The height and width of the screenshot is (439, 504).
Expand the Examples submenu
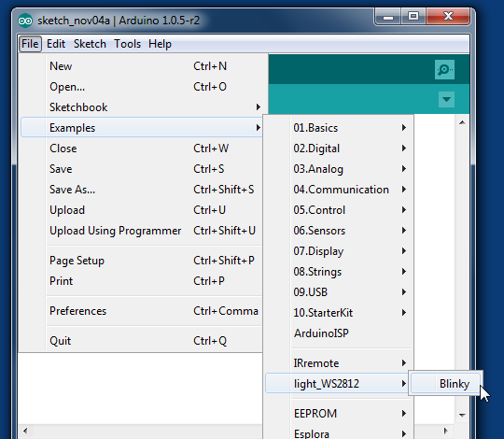[142, 128]
